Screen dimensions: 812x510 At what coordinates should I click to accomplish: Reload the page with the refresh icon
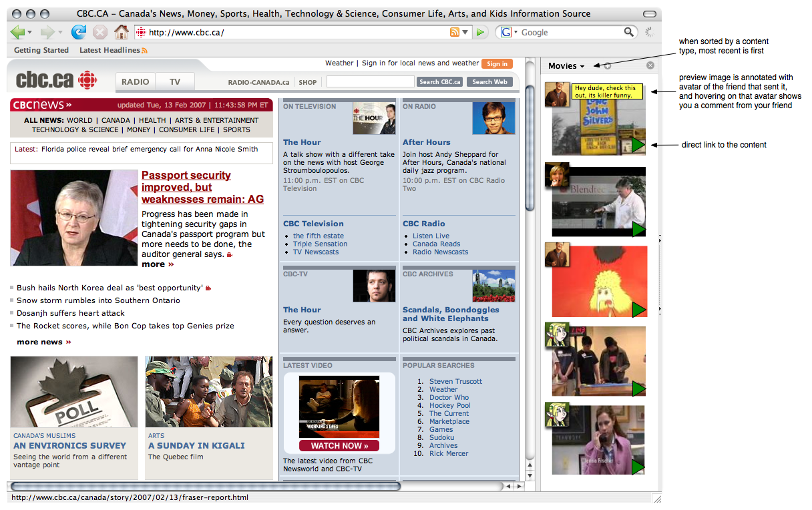coord(79,32)
